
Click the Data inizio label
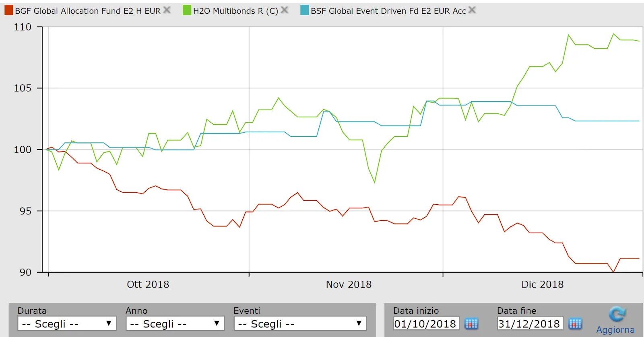416,310
